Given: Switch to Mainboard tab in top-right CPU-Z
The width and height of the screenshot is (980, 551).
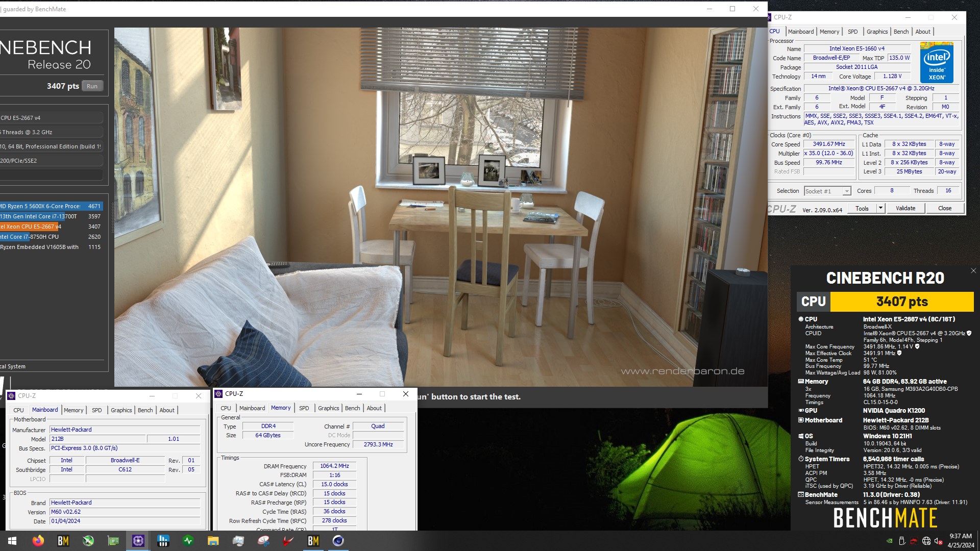Looking at the screenshot, I should (801, 32).
